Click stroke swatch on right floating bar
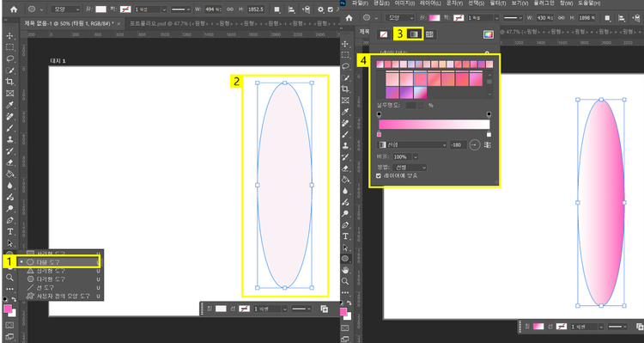 coord(561,327)
